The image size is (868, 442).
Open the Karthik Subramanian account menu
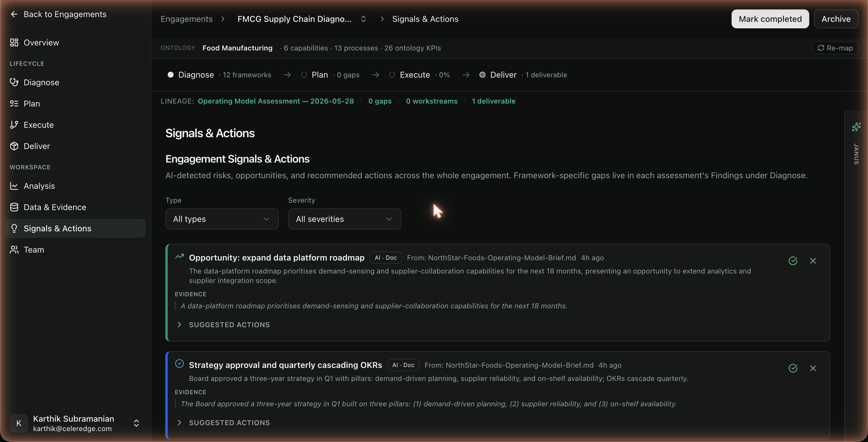click(x=75, y=423)
